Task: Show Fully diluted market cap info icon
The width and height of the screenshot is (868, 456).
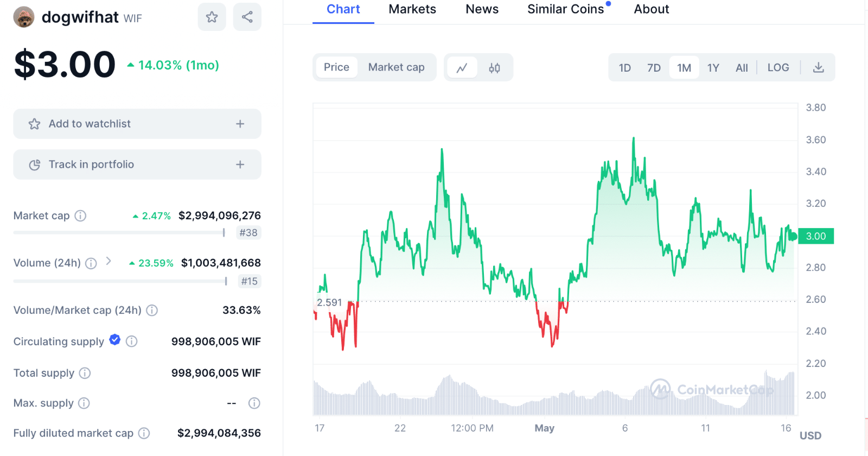Action: pos(144,433)
